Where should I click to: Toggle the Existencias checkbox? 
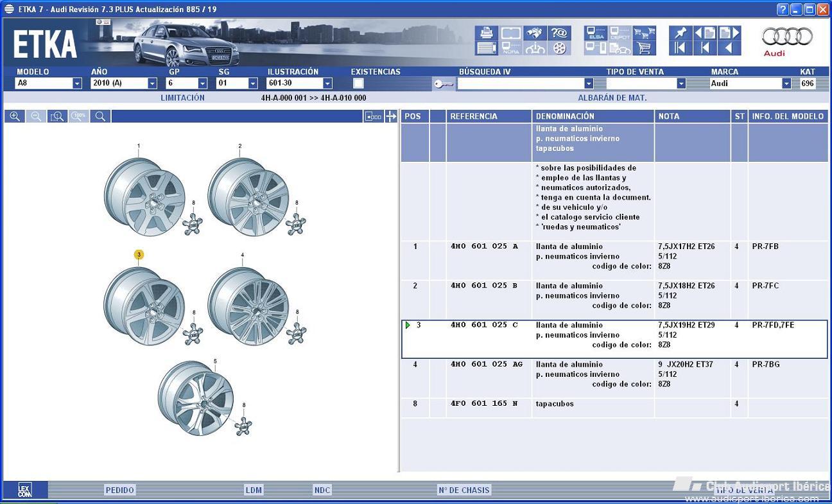tap(358, 83)
